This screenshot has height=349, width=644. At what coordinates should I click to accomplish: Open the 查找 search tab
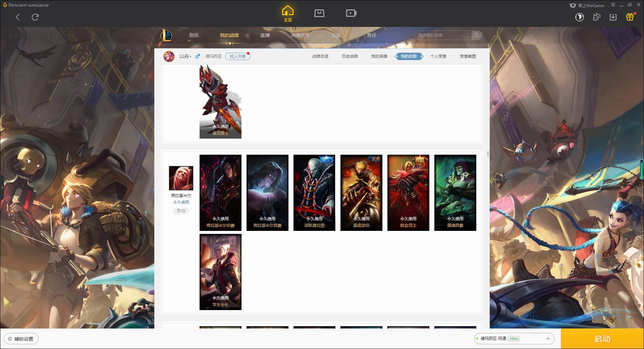tap(372, 35)
